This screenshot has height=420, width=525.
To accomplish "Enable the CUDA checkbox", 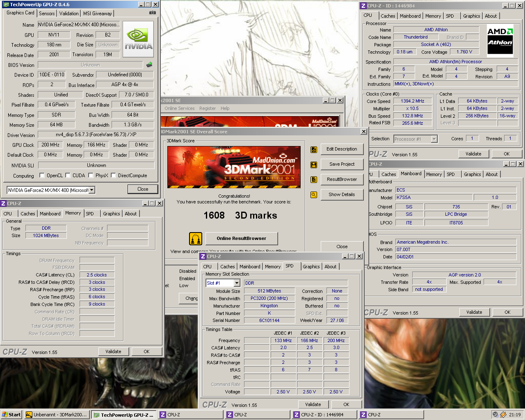I will [x=68, y=176].
